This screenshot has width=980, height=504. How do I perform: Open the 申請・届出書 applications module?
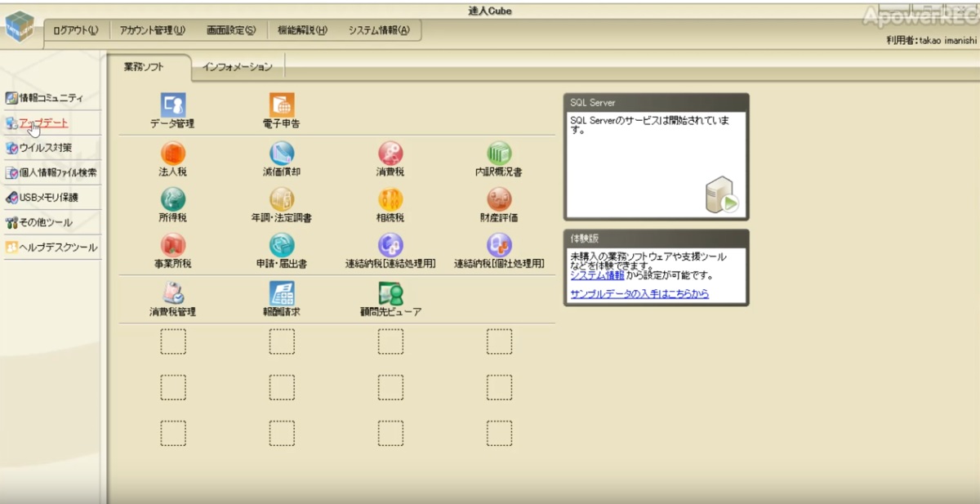point(282,252)
